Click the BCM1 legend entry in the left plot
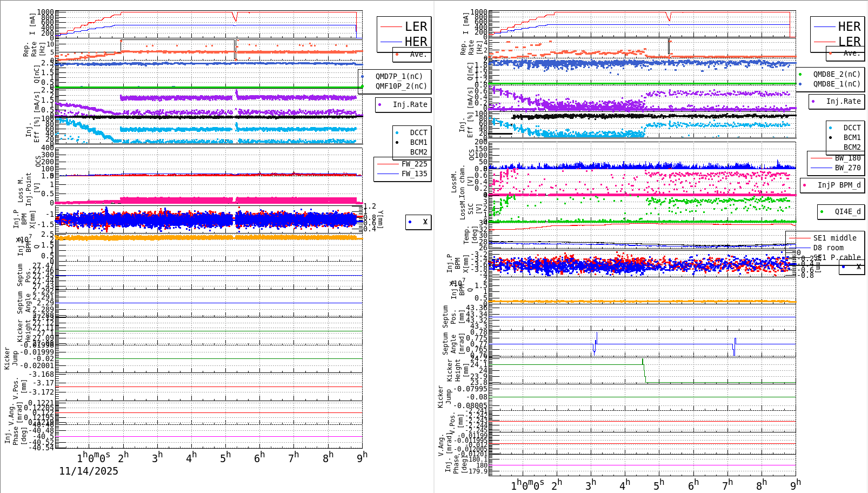868x493 pixels. tap(418, 142)
